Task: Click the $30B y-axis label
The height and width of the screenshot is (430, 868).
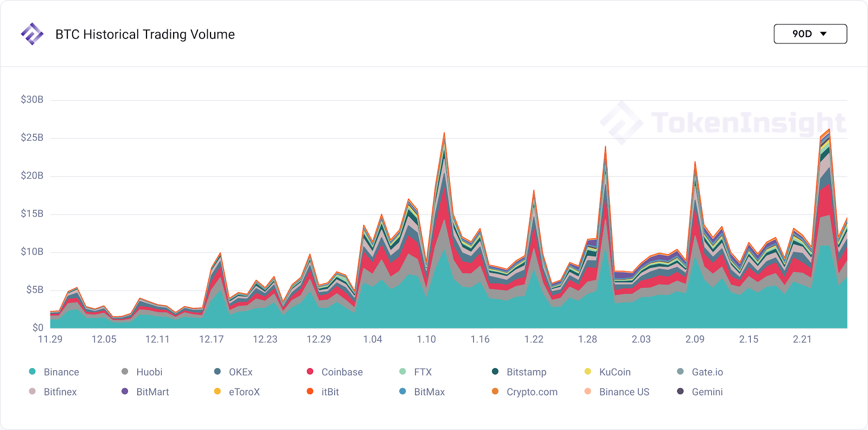Action: point(32,99)
